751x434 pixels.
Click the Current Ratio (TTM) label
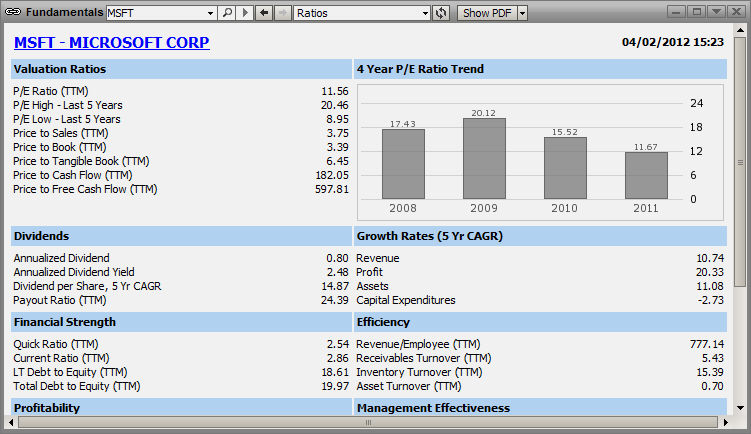61,358
